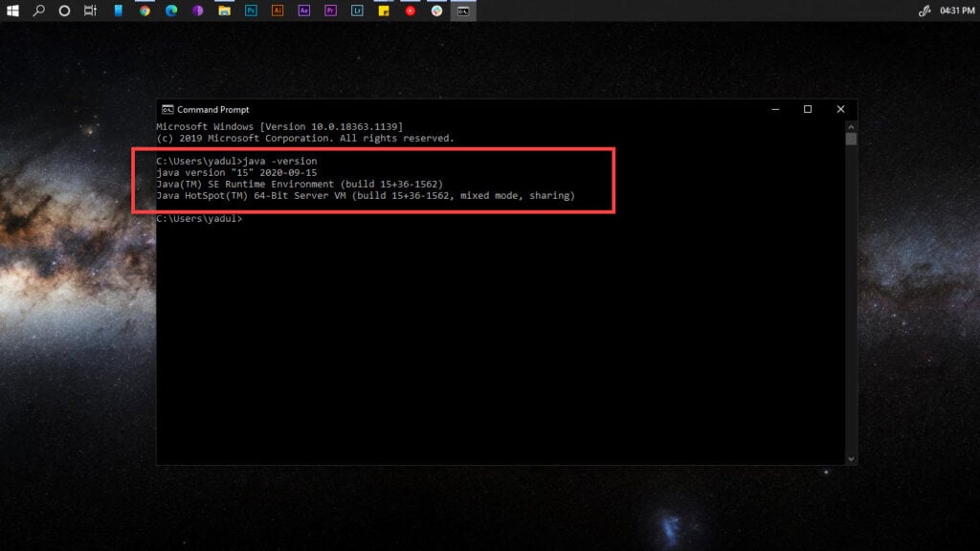Open Command Prompt window system menu icon
Viewport: 980px width, 551px height.
coord(167,109)
